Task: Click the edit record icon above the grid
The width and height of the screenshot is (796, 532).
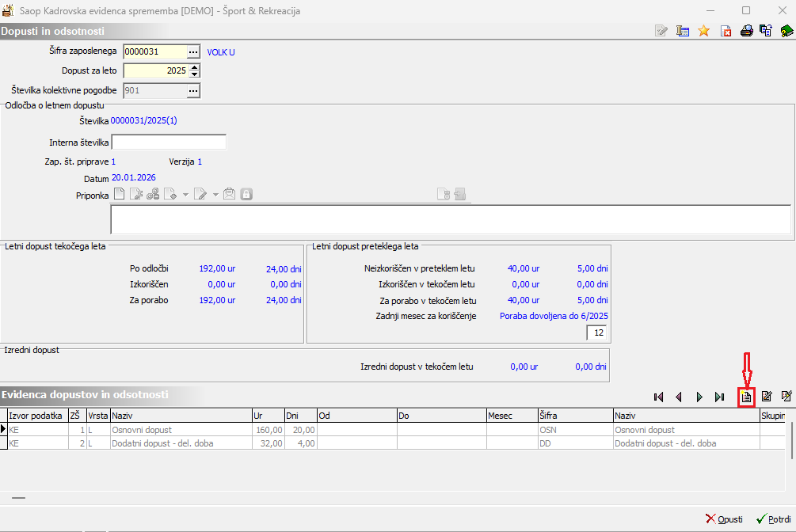Action: (766, 397)
